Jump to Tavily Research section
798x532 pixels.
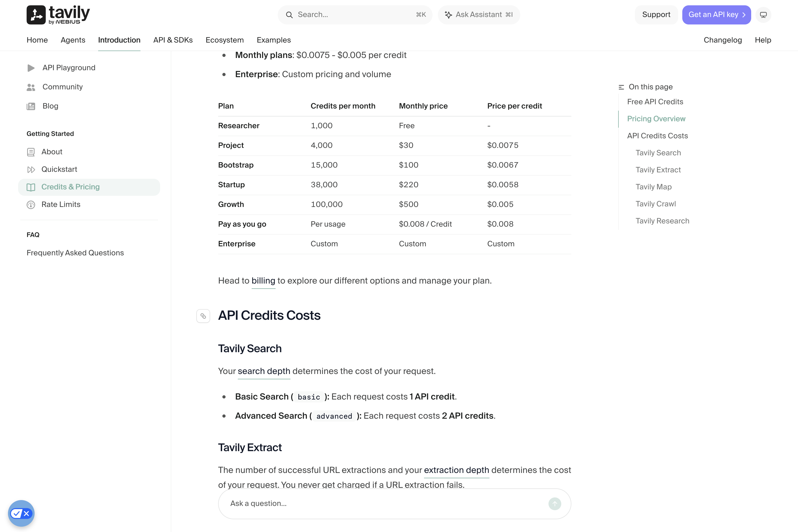pos(662,221)
